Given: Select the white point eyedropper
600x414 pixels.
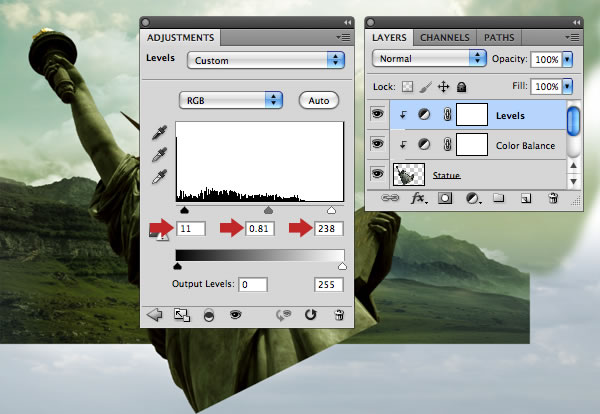Looking at the screenshot, I should pyautogui.click(x=160, y=177).
